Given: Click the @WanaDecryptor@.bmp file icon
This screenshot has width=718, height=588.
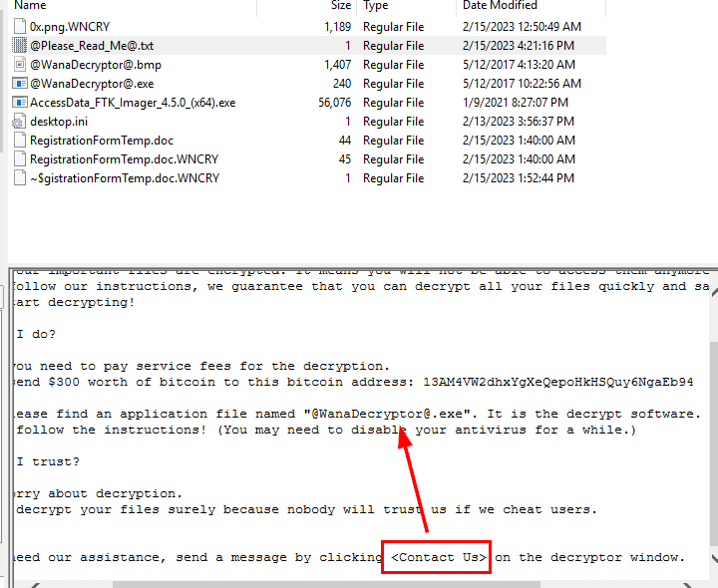Looking at the screenshot, I should pyautogui.click(x=20, y=65).
